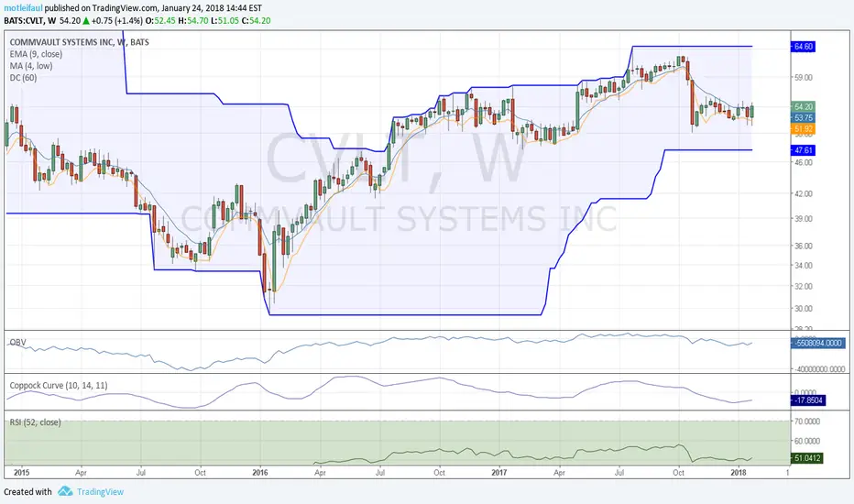
Task: Click the 32.00 price axis label
Action: 803,286
